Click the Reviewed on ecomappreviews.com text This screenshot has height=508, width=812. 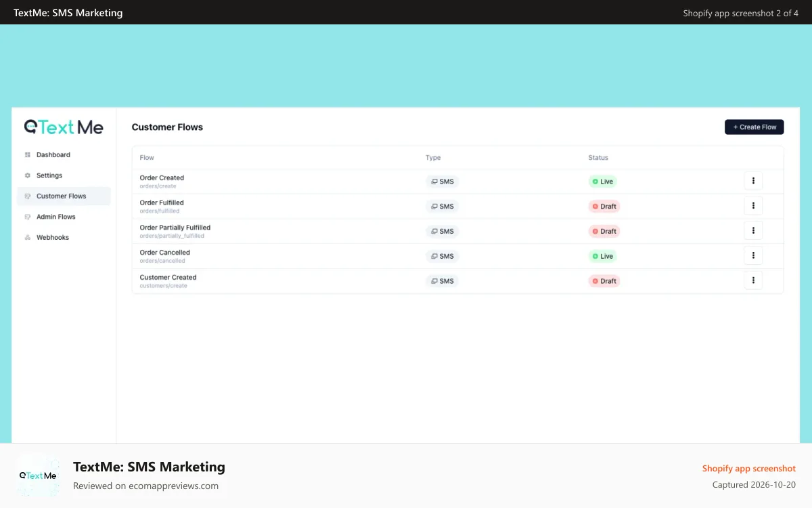coord(145,486)
